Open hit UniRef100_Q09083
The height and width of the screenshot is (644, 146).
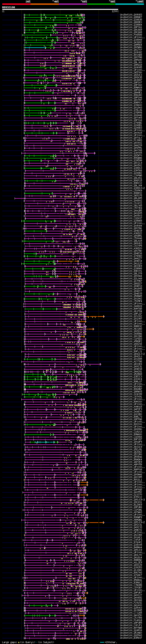[x=131, y=15]
